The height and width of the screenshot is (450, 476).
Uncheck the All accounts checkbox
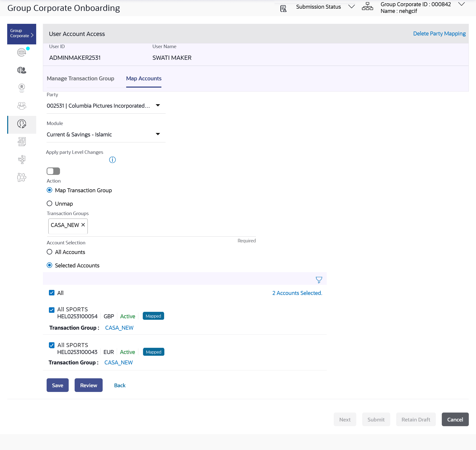pyautogui.click(x=52, y=293)
